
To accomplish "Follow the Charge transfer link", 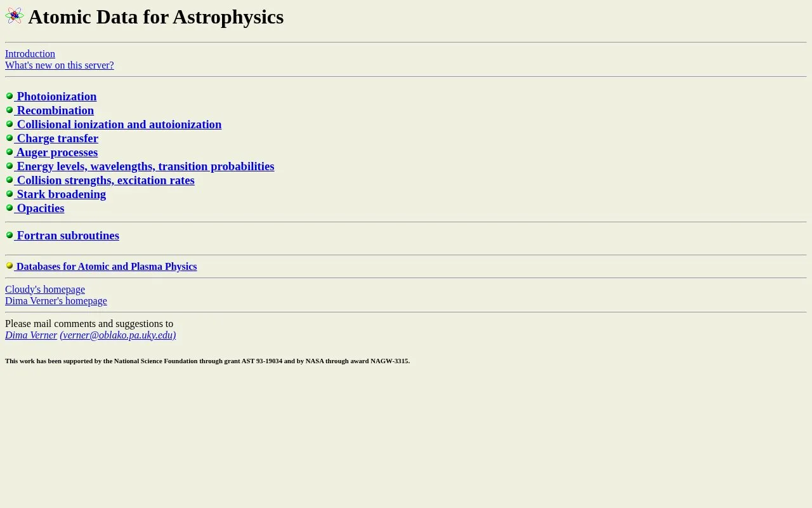I will [57, 138].
